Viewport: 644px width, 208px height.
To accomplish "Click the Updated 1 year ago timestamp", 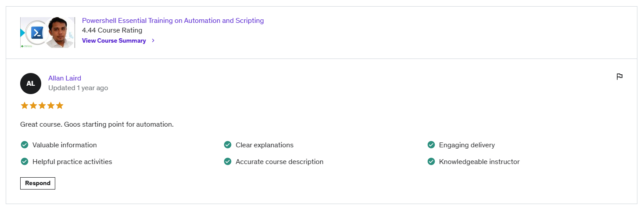I will 78,88.
